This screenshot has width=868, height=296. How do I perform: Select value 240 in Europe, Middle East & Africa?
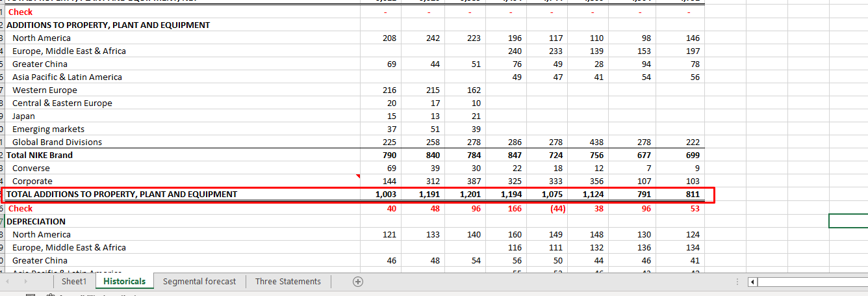[515, 51]
